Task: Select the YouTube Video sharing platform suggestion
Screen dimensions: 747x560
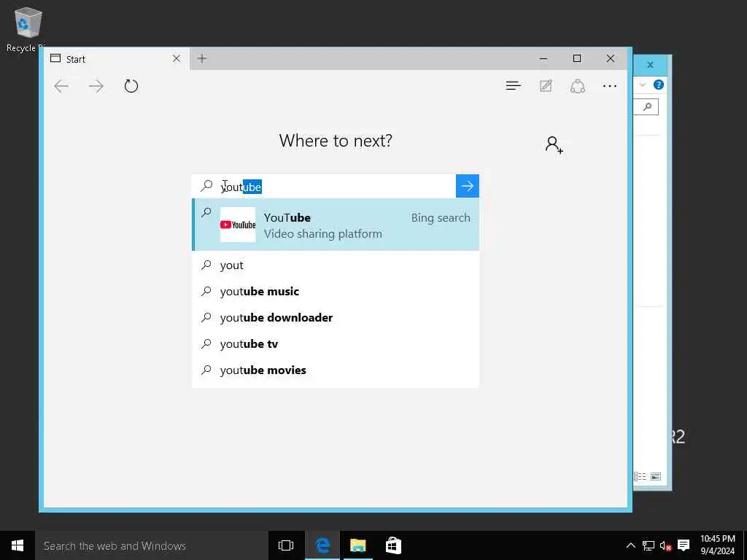Action: [336, 225]
